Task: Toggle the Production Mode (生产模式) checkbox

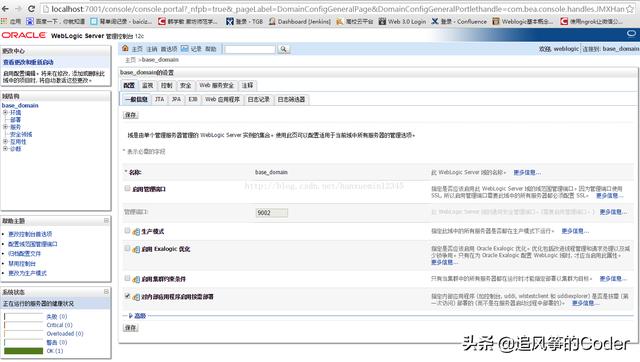Action: tap(127, 231)
